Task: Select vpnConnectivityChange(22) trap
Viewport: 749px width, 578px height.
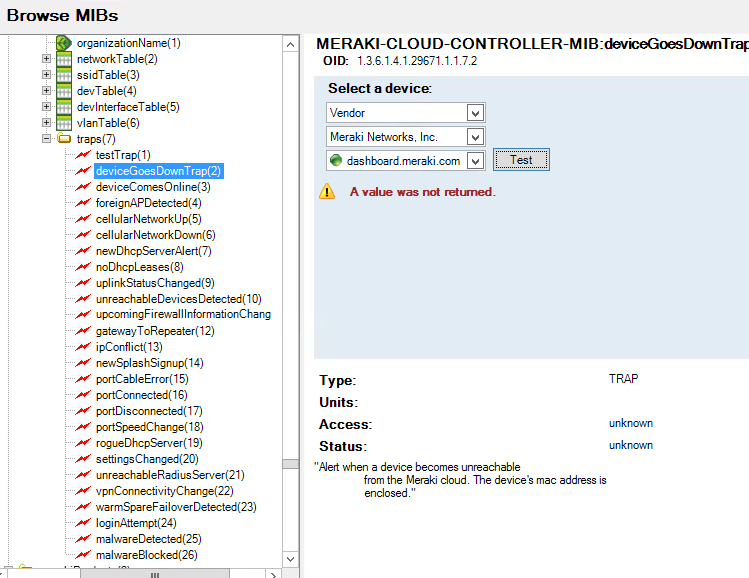Action: pyautogui.click(x=165, y=491)
